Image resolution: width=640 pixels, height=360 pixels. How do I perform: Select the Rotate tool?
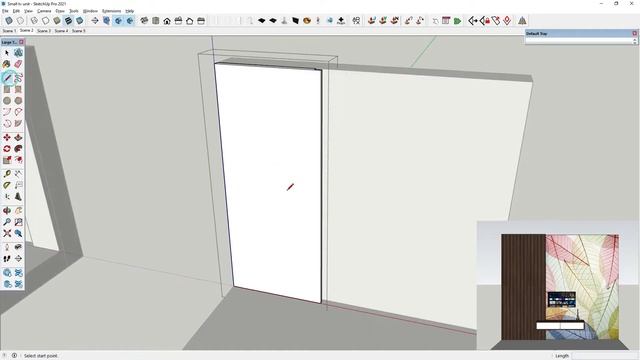7,149
